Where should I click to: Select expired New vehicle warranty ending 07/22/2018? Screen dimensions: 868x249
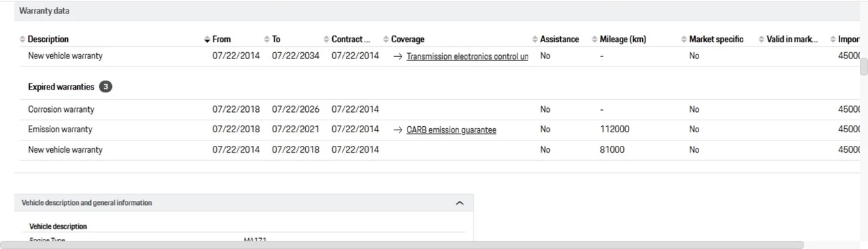[x=65, y=150]
